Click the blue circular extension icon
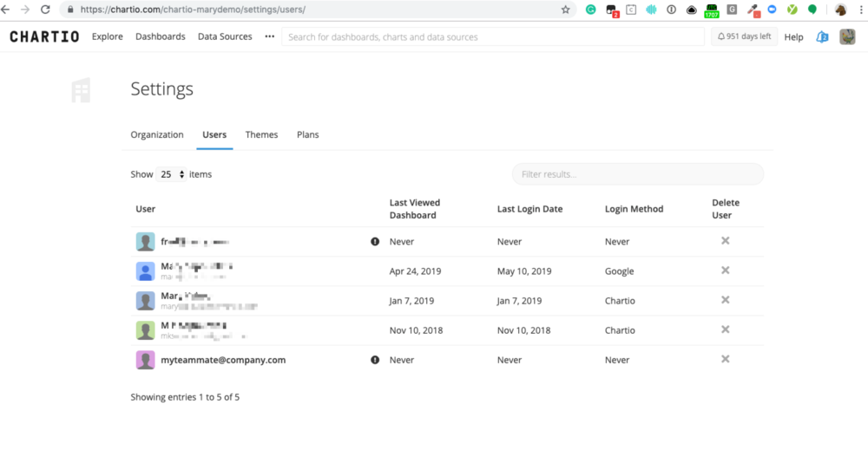The width and height of the screenshot is (868, 450). (773, 10)
